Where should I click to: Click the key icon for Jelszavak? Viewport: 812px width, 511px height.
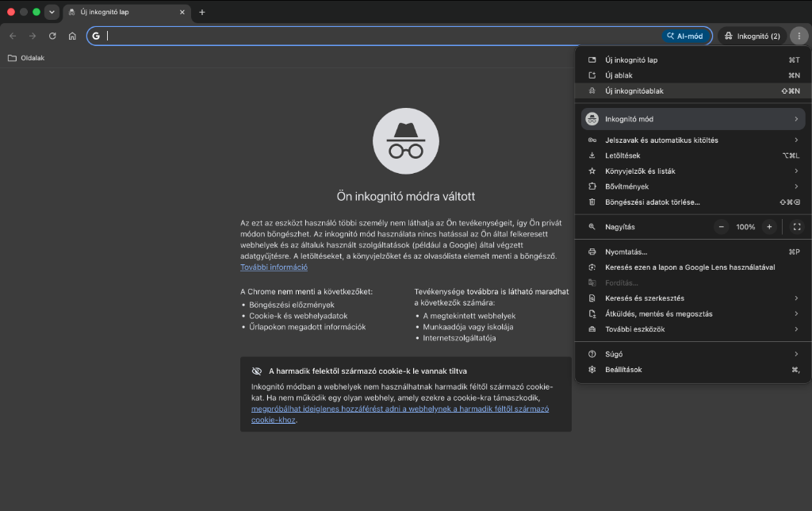[592, 140]
